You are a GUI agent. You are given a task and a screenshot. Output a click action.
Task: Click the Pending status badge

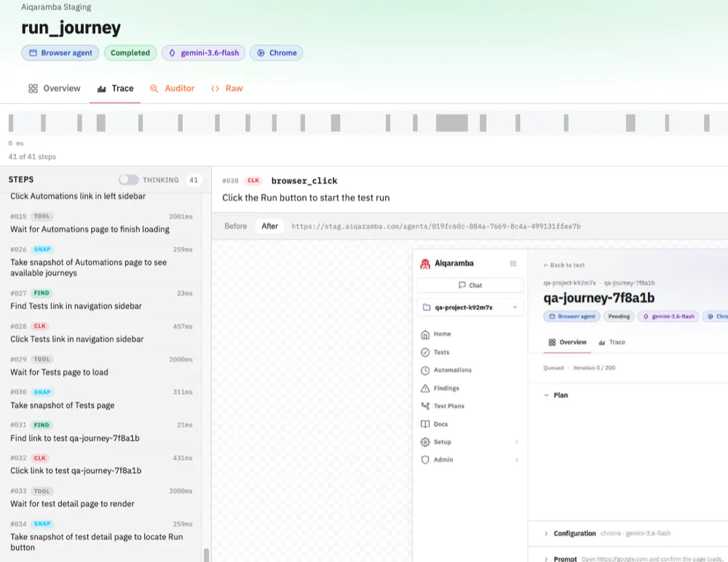coord(619,316)
